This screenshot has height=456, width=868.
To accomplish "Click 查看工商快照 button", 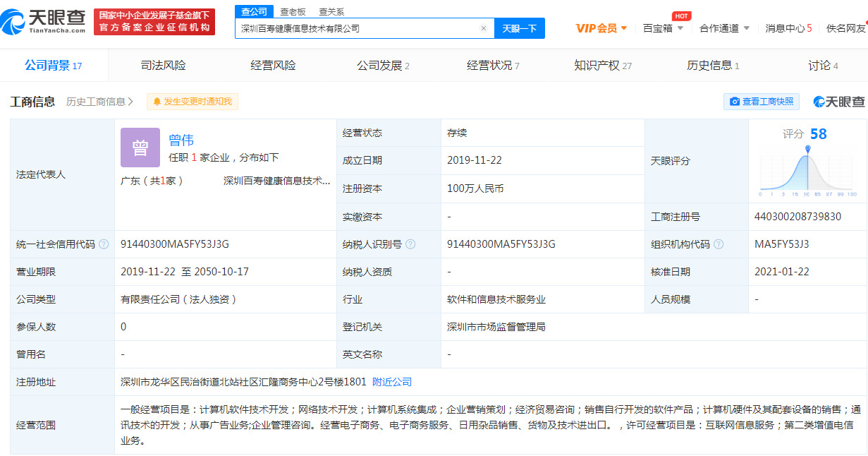I will pyautogui.click(x=762, y=102).
